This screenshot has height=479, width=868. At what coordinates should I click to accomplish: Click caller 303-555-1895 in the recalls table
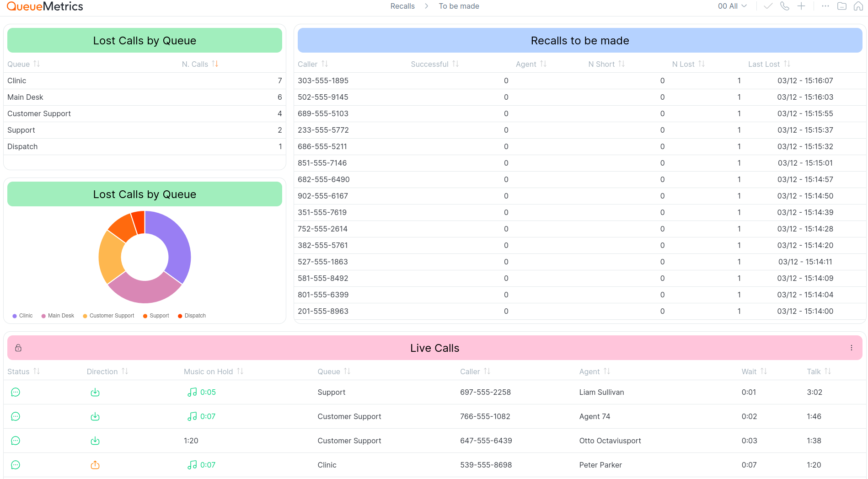click(x=323, y=81)
